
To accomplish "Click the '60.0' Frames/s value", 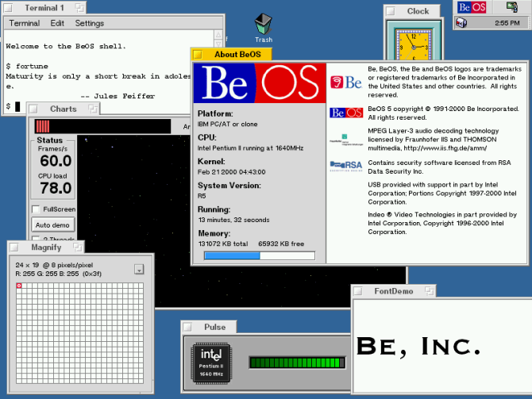I will (x=56, y=161).
